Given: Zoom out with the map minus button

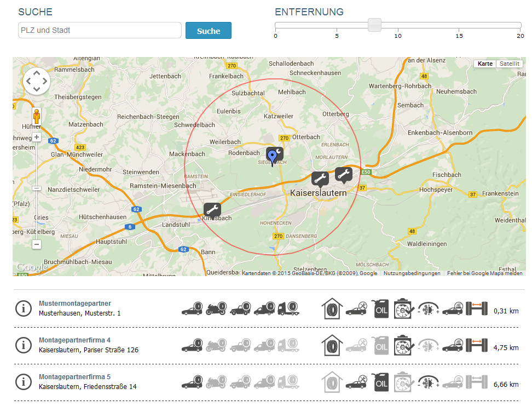Looking at the screenshot, I should coord(37,244).
